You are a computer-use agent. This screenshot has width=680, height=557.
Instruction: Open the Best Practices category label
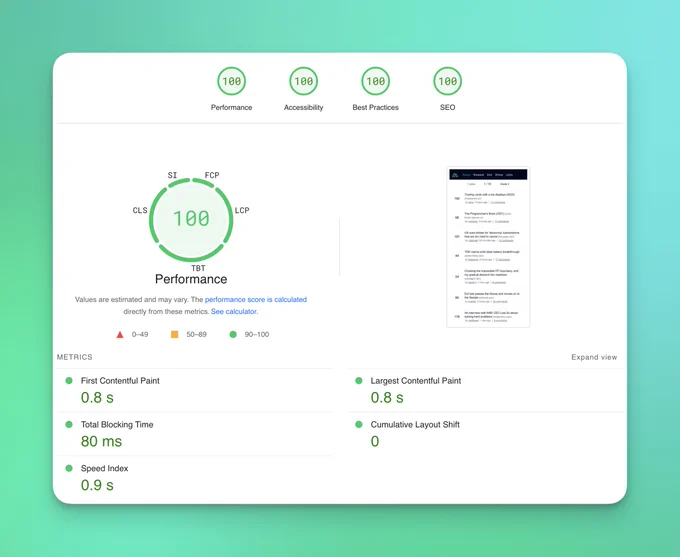[376, 107]
